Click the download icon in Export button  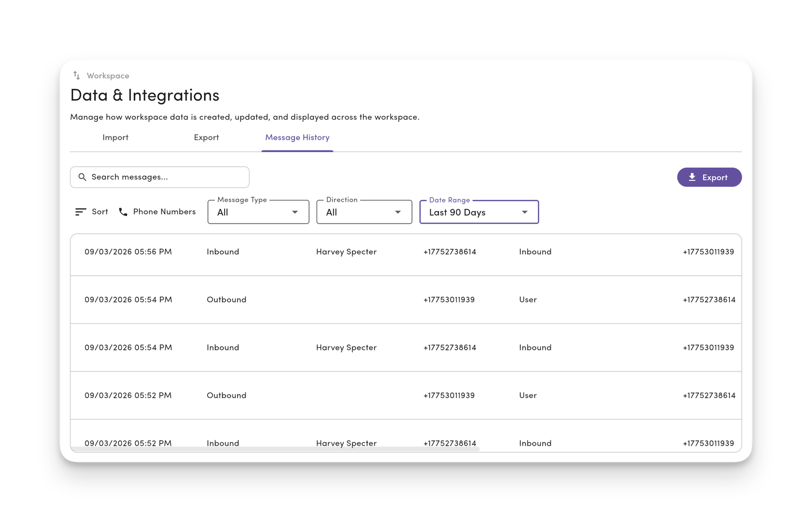(692, 177)
